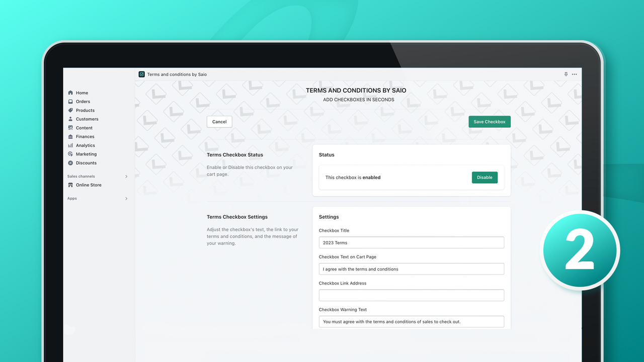Click the Online Store shop icon

point(70,185)
